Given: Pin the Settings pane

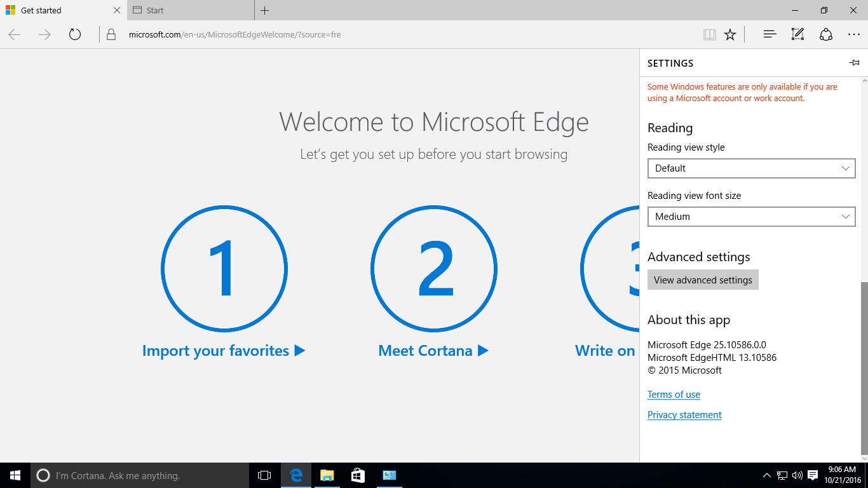Looking at the screenshot, I should pos(855,63).
